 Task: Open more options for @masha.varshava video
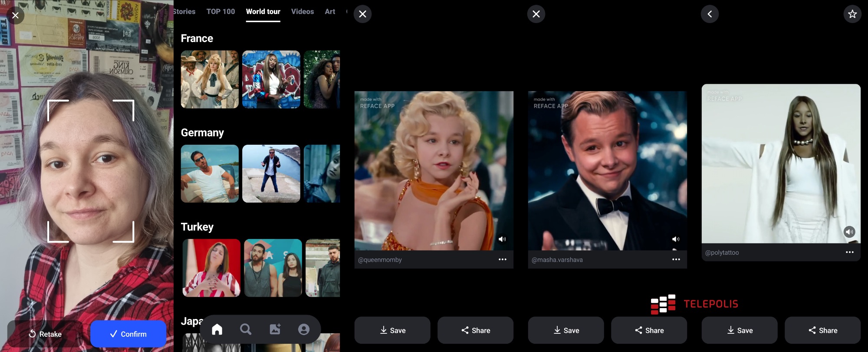click(x=676, y=259)
